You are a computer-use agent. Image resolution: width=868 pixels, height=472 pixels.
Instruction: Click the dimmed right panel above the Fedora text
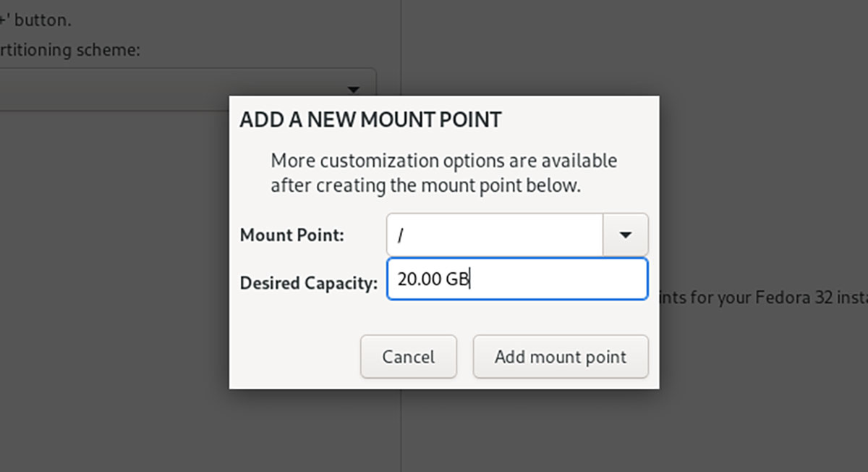(759, 181)
